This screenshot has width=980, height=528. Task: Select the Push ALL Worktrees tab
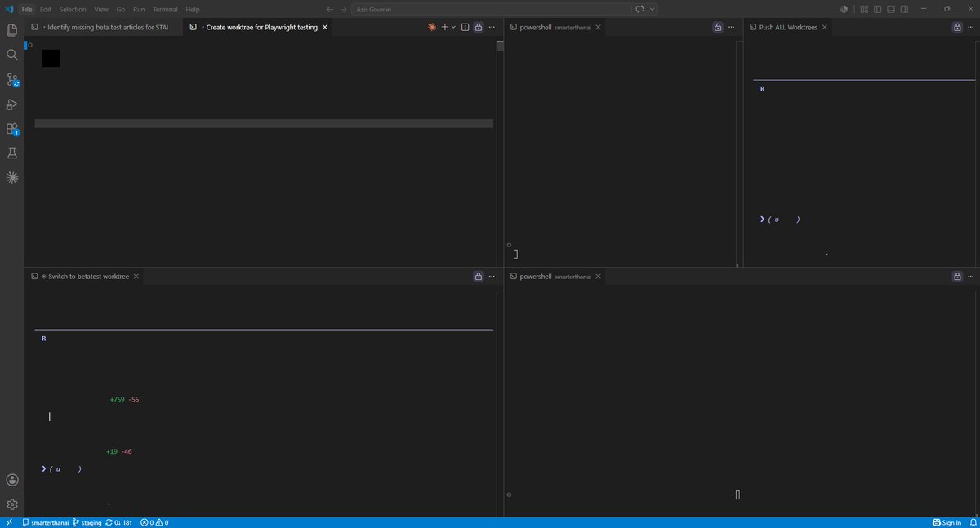pos(789,27)
